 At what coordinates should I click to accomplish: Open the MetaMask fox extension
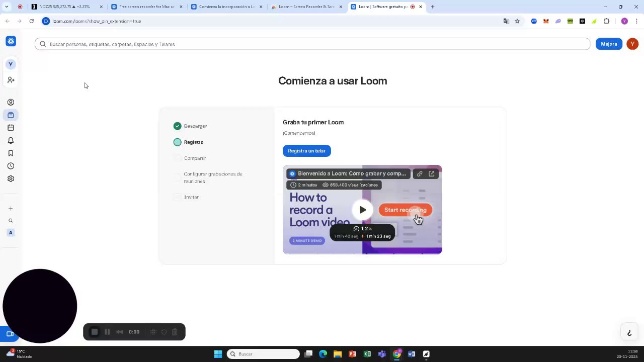click(546, 21)
